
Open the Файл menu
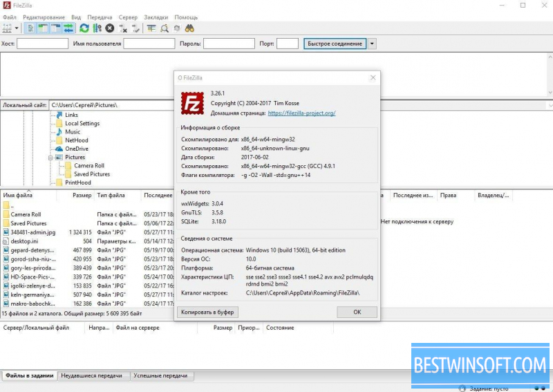click(x=10, y=17)
